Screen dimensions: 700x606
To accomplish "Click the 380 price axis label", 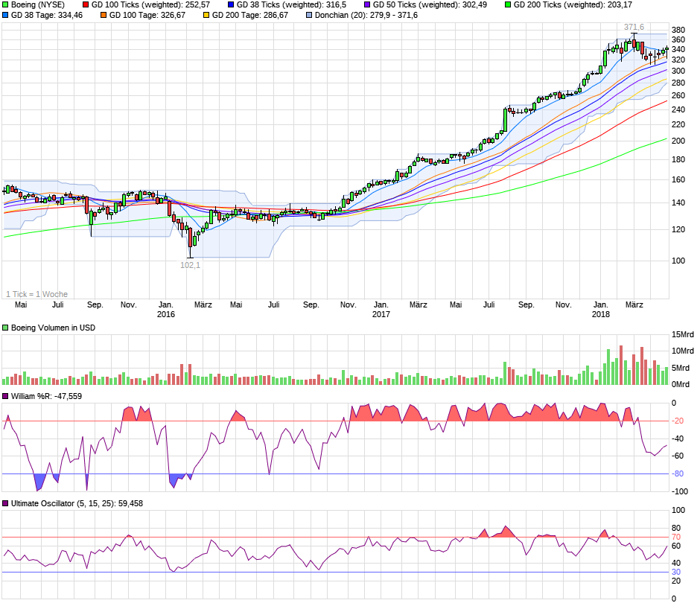I will point(678,31).
